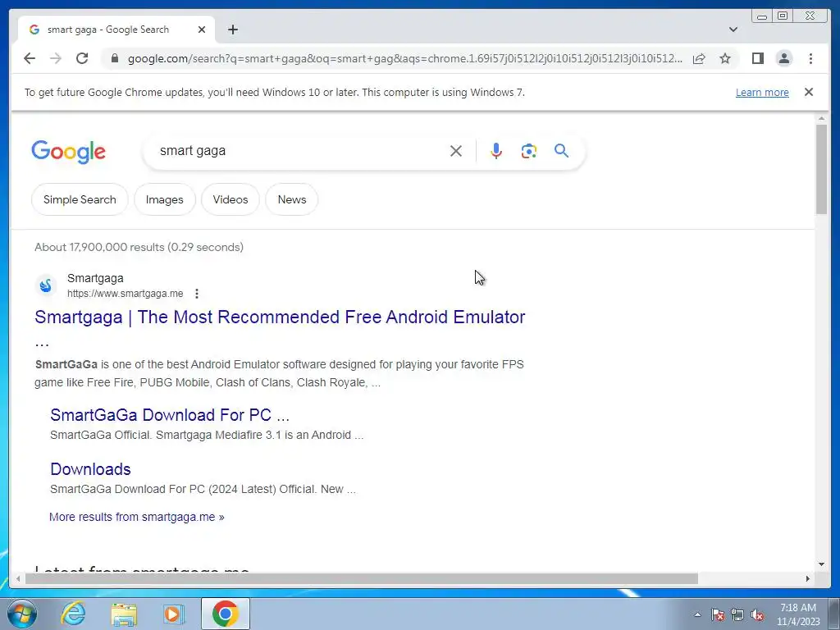
Task: Open the Most Recommended Free Android Emulator result
Action: click(280, 317)
